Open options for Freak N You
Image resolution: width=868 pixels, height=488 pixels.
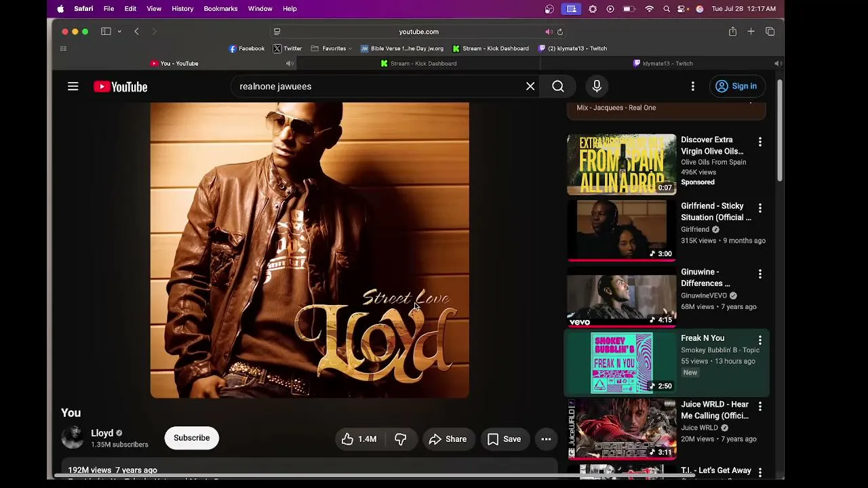[x=760, y=340]
